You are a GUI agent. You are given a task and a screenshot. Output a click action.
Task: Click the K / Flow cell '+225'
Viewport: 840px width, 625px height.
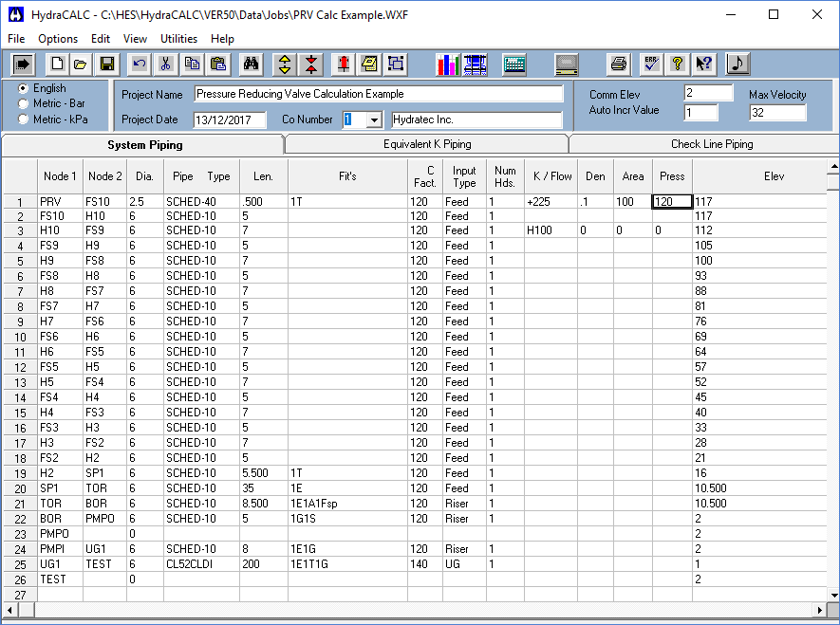551,202
